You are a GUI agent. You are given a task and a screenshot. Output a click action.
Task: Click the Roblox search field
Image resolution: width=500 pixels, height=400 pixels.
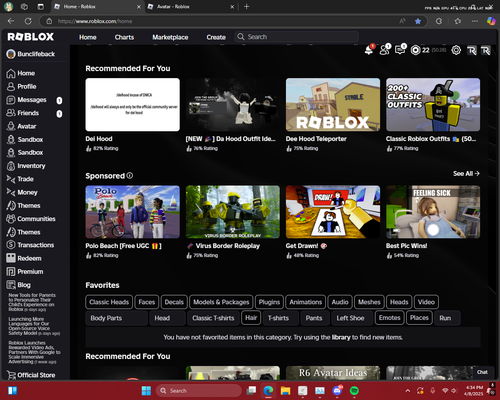click(297, 37)
